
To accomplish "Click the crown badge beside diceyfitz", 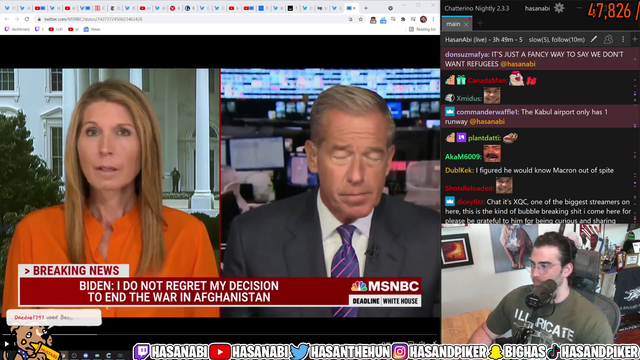I will coord(449,201).
